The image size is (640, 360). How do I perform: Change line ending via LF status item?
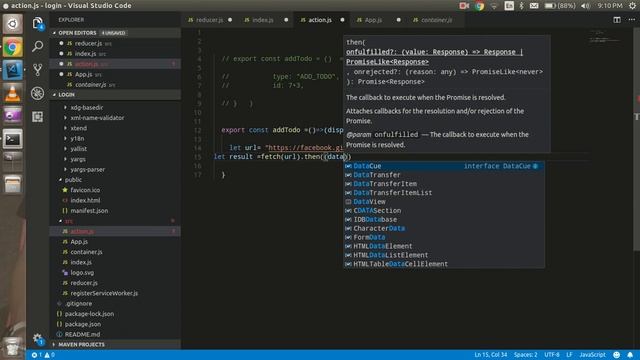click(x=569, y=355)
